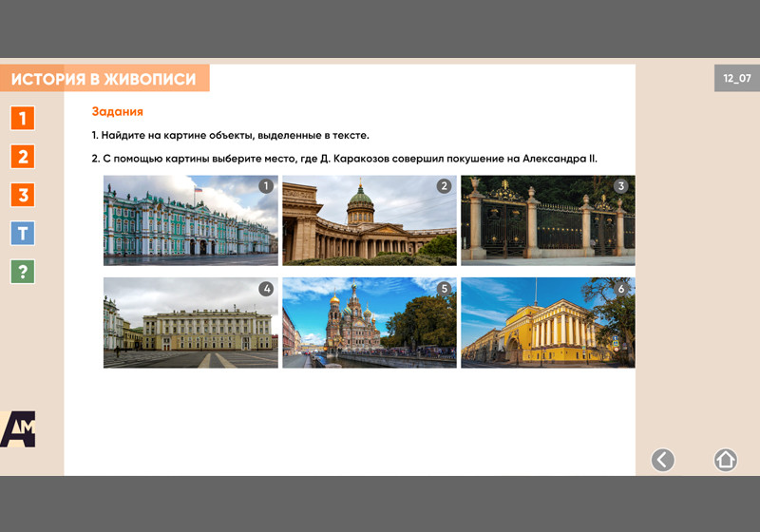This screenshot has height=532, width=760.
Task: Select photo 3 of the Summer Garden fence
Action: point(547,220)
